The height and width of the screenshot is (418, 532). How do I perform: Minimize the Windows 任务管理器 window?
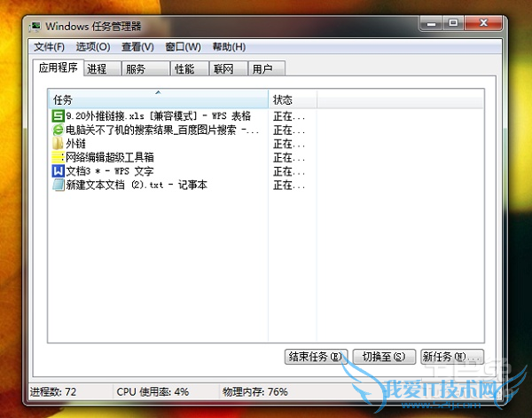click(x=432, y=23)
